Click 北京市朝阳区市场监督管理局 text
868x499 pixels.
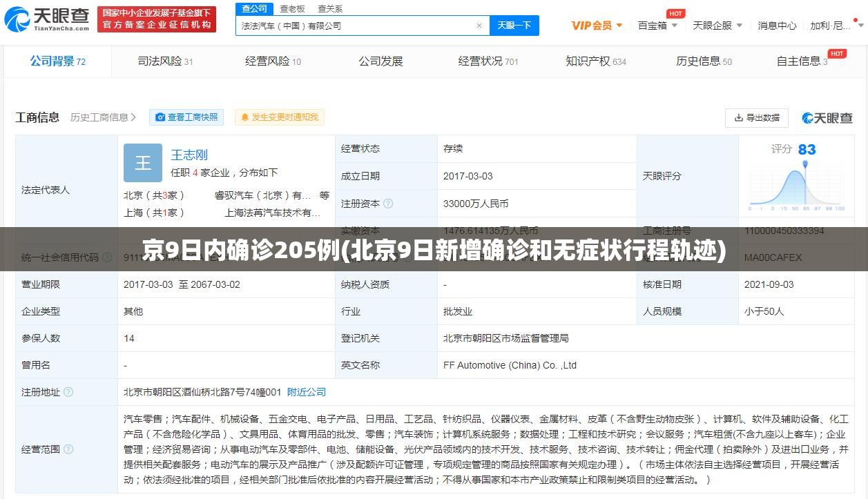click(505, 338)
